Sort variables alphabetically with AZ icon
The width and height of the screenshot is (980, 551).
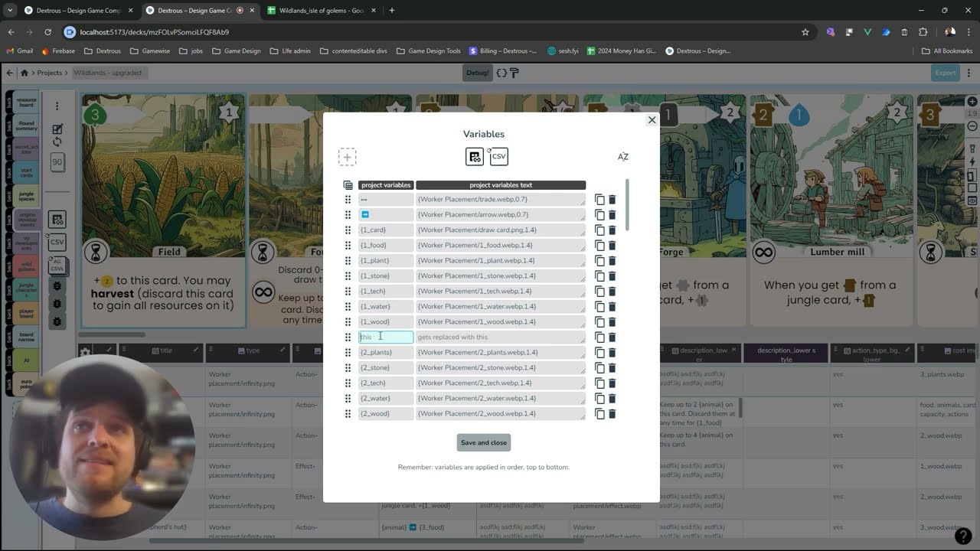coord(623,157)
